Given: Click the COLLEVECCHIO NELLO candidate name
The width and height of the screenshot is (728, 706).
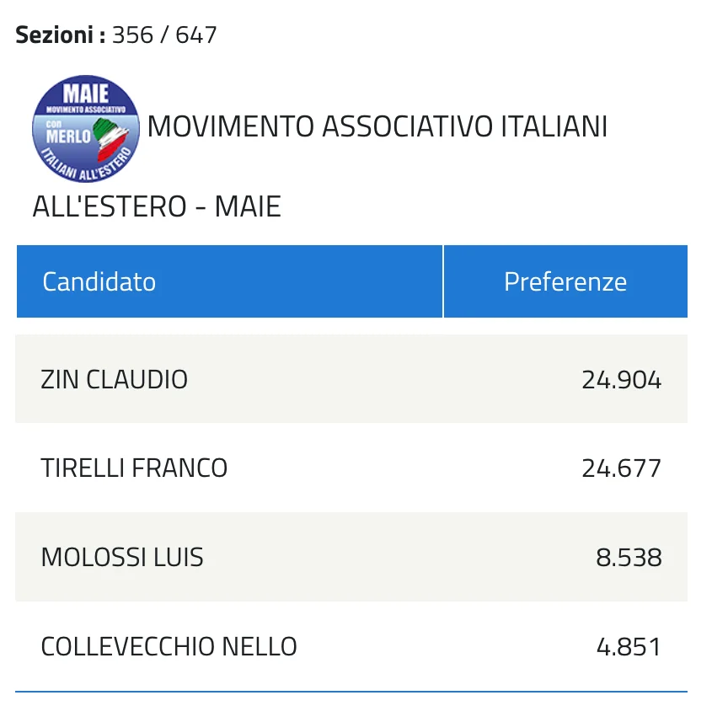Looking at the screenshot, I should click(x=169, y=646).
